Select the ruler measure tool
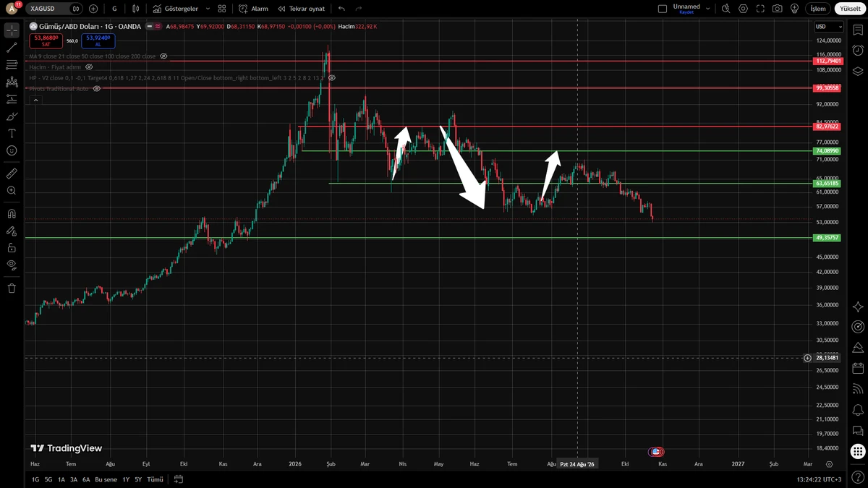 click(12, 174)
